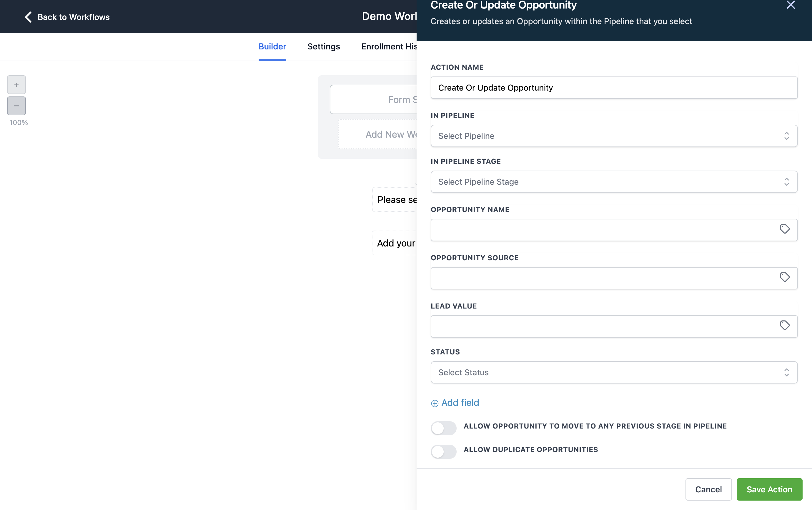812x510 pixels.
Task: Click the Cancel button
Action: [x=708, y=489]
